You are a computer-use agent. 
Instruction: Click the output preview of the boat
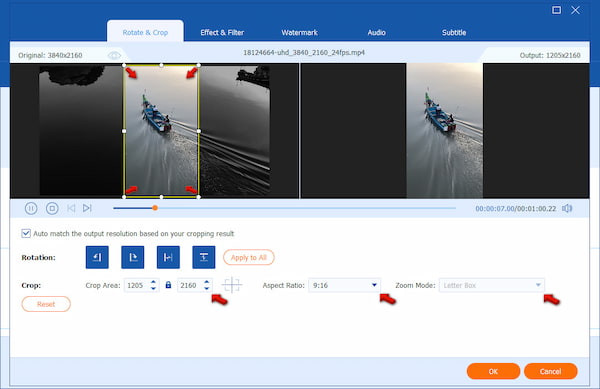pyautogui.click(x=445, y=131)
